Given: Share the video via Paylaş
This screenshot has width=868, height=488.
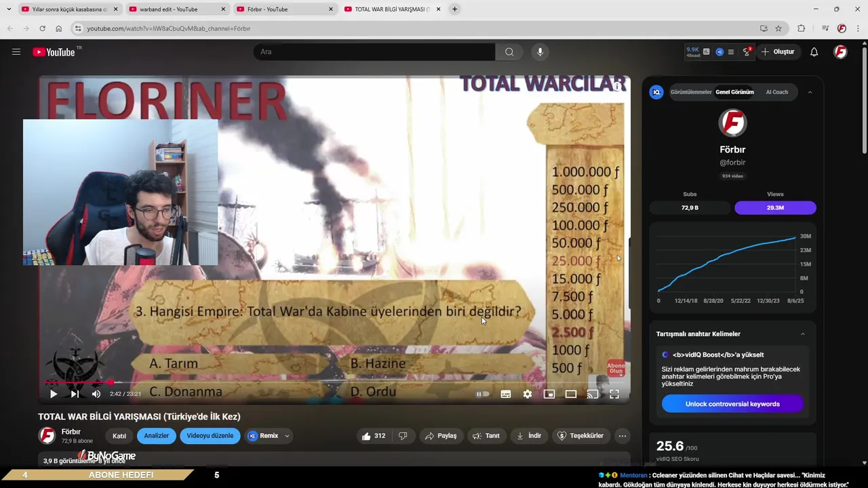Looking at the screenshot, I should coord(441,436).
